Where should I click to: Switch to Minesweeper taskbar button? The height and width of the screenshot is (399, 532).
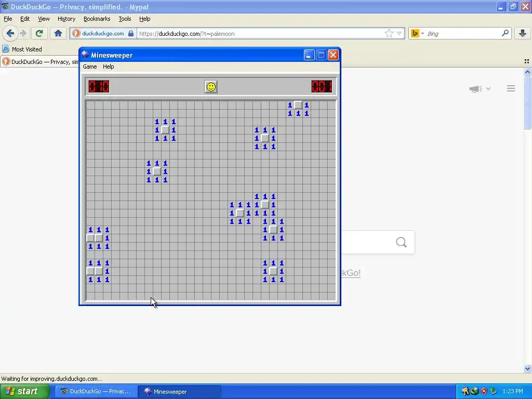[x=180, y=392]
